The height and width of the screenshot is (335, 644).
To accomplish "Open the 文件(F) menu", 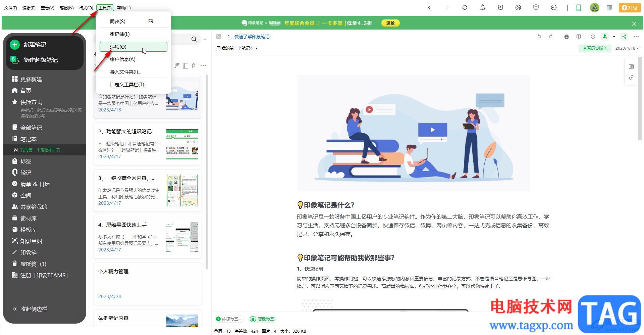I will [11, 8].
